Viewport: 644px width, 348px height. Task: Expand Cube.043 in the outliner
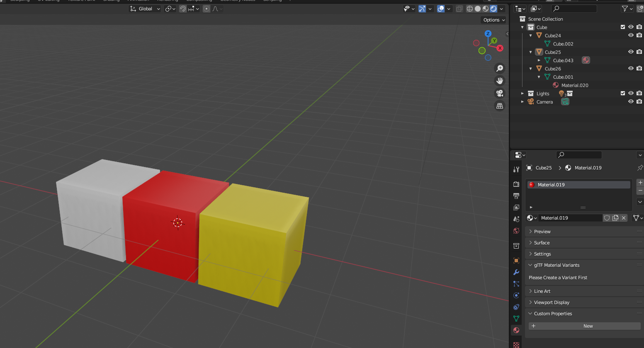[539, 60]
